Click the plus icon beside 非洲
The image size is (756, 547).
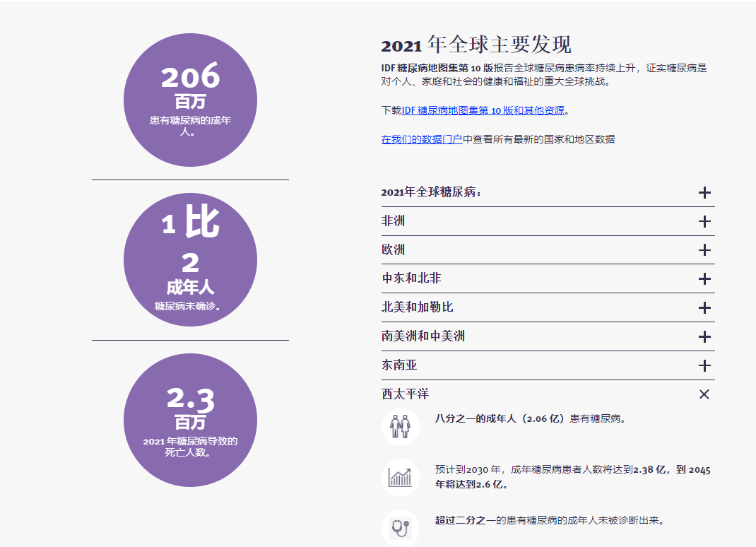[x=704, y=222]
